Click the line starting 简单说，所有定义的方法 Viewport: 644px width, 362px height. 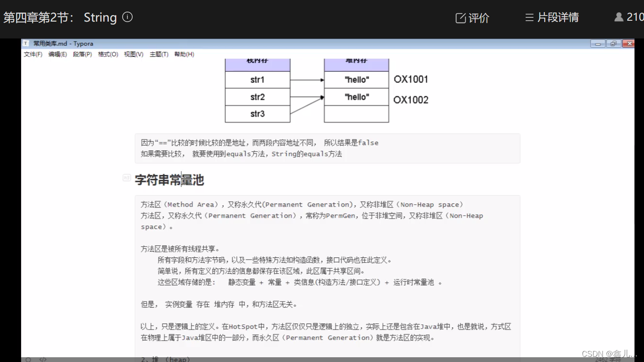(262, 271)
